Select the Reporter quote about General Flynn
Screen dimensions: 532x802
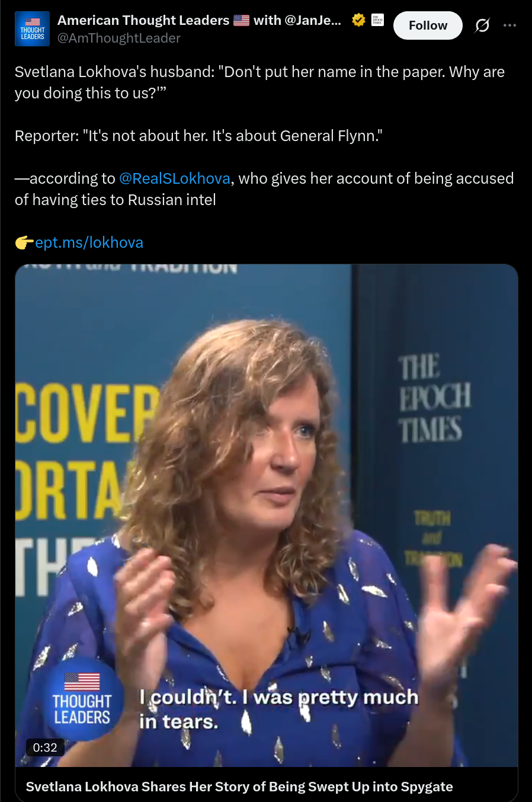click(x=198, y=136)
